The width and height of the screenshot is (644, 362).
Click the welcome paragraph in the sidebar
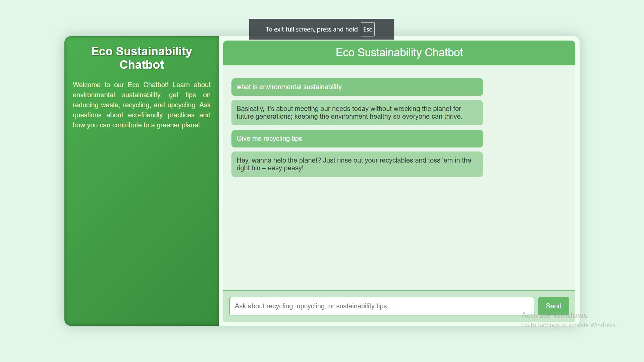click(142, 105)
